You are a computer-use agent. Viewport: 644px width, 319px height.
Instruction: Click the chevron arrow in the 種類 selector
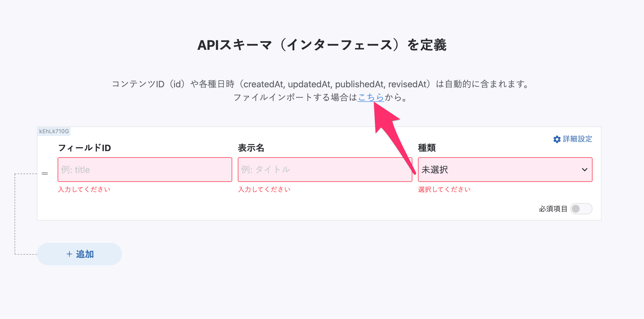point(584,170)
